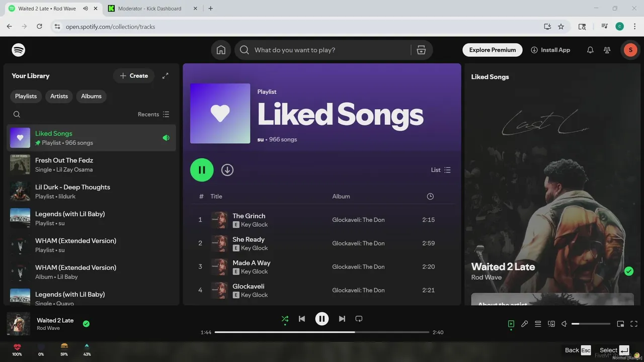Open What's New notifications bell
This screenshot has height=362, width=644.
pos(591,50)
